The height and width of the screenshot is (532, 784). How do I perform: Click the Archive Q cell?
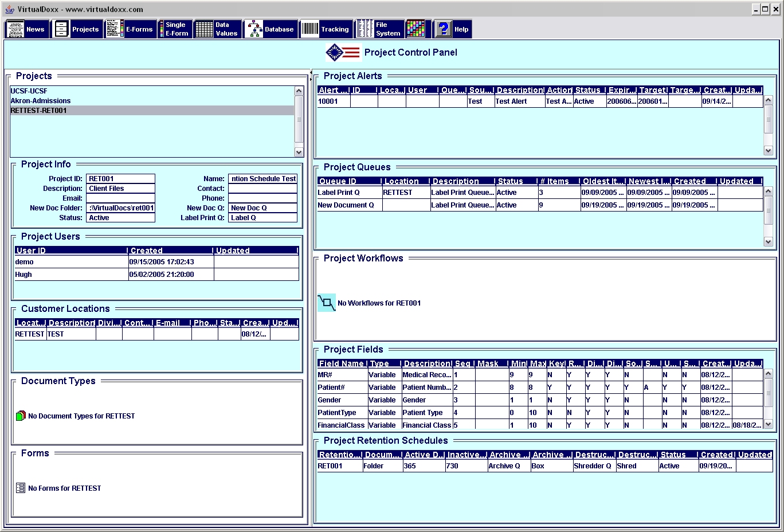(509, 466)
